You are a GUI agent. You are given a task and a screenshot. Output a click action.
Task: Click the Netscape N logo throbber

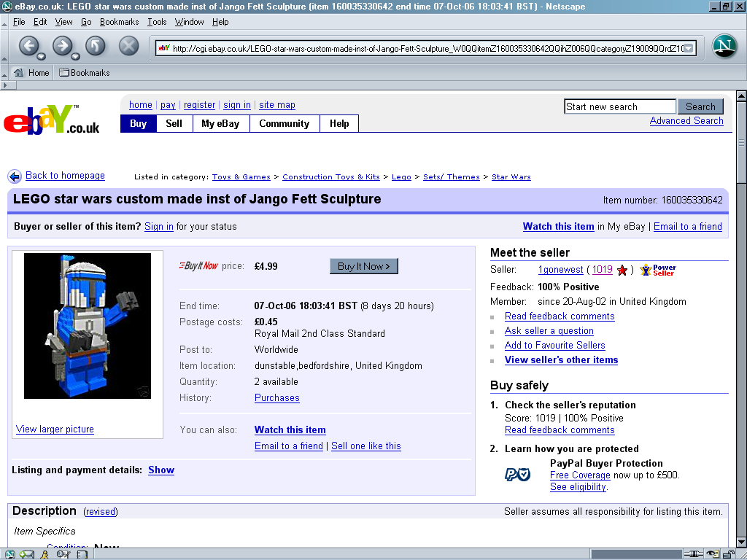tap(724, 47)
